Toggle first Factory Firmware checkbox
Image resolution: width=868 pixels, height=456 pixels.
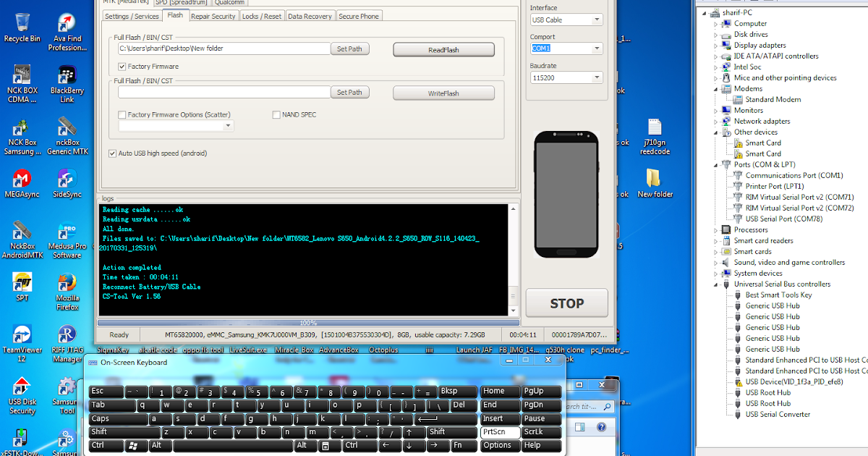[122, 67]
